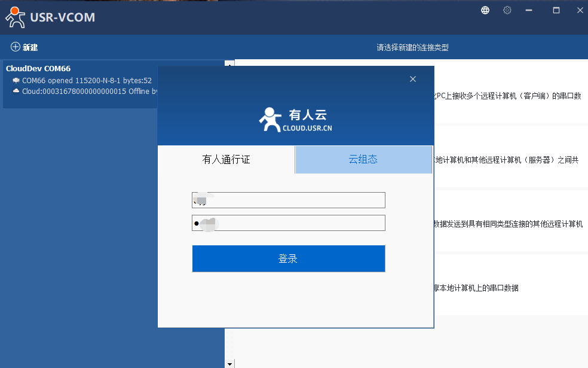Switch to the 有人通行证 tab
Screen dimensions: 588x368
click(226, 160)
